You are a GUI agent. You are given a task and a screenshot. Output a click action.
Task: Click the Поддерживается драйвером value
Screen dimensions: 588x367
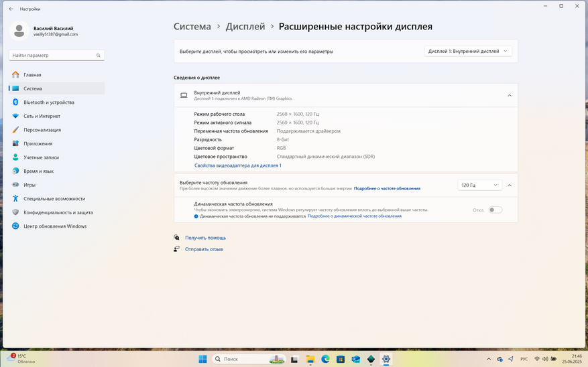[x=308, y=131]
